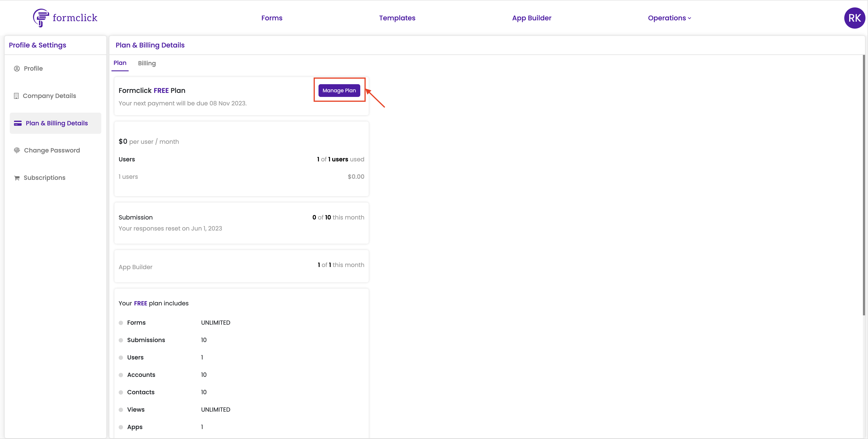The width and height of the screenshot is (868, 439).
Task: Select Plan & Billing Details sidebar item
Action: [55, 123]
